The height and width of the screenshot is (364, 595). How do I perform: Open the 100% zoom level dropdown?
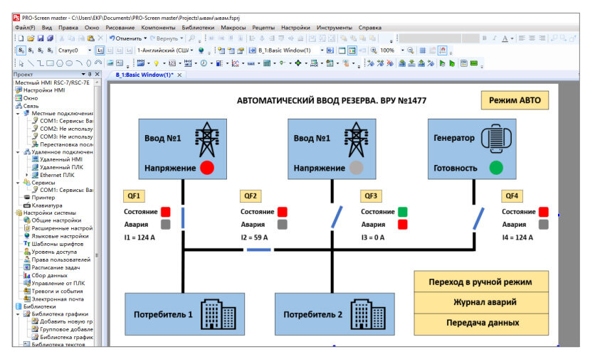click(403, 50)
